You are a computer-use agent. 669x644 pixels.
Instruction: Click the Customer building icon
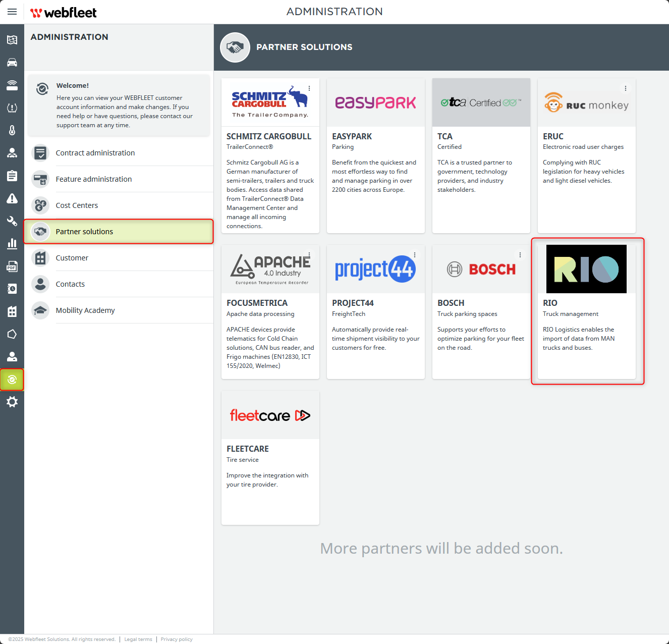pyautogui.click(x=40, y=258)
